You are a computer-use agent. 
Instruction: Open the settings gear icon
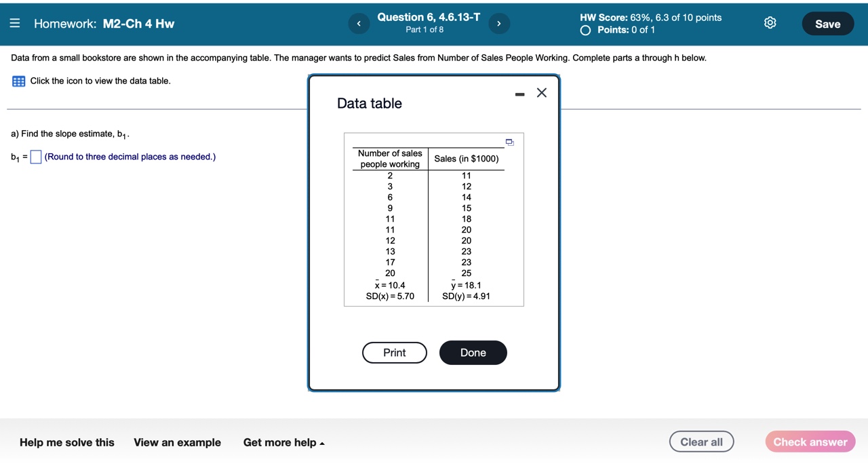770,23
